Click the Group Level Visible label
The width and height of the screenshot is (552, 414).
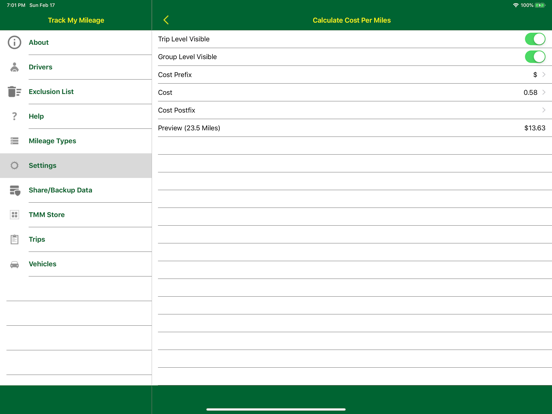(187, 57)
